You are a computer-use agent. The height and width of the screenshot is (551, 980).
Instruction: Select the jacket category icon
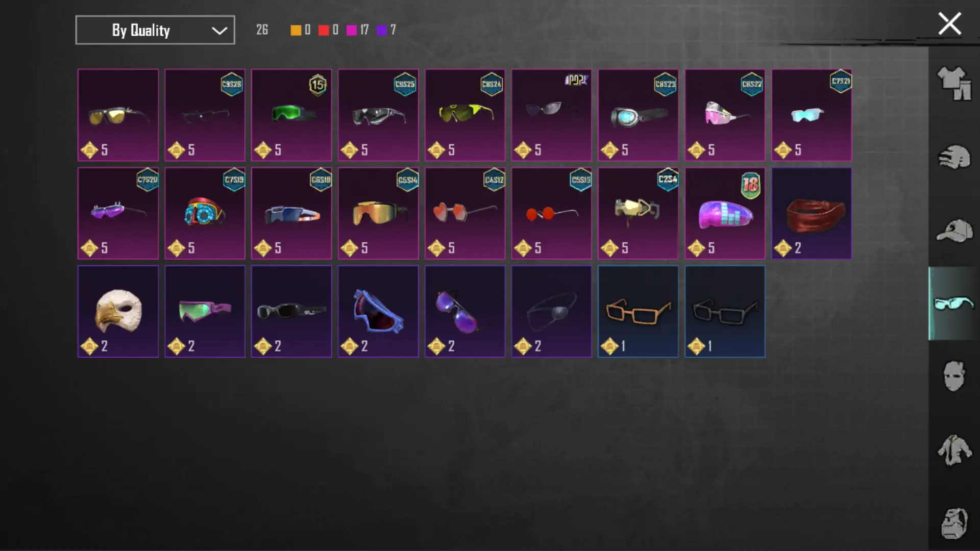pyautogui.click(x=954, y=449)
